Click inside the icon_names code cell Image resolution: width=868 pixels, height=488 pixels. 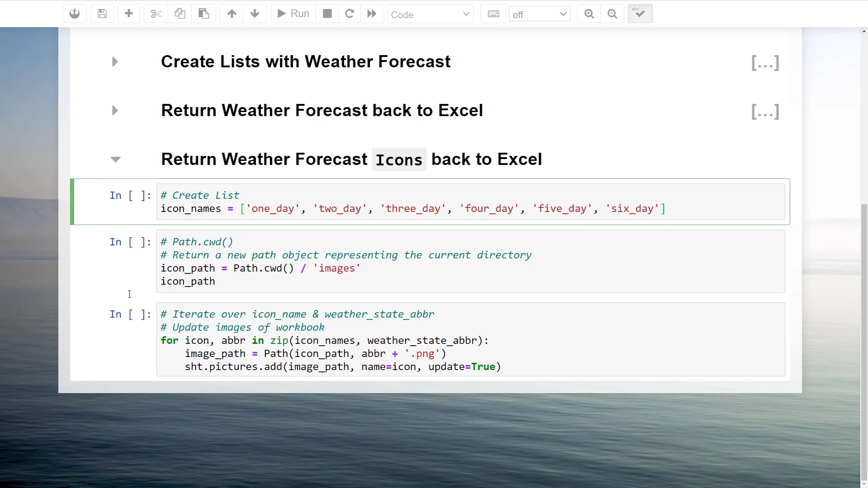407,208
